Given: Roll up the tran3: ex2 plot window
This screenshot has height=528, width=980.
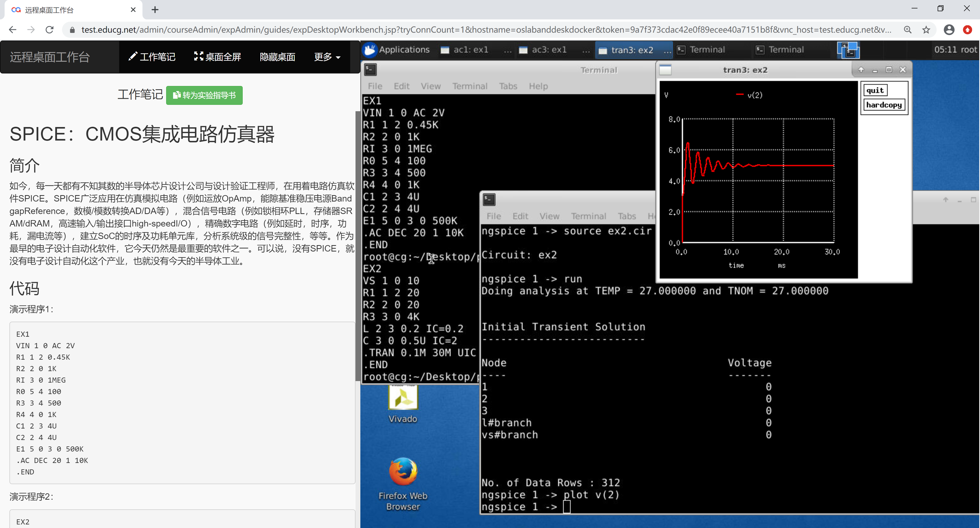Looking at the screenshot, I should click(x=861, y=70).
